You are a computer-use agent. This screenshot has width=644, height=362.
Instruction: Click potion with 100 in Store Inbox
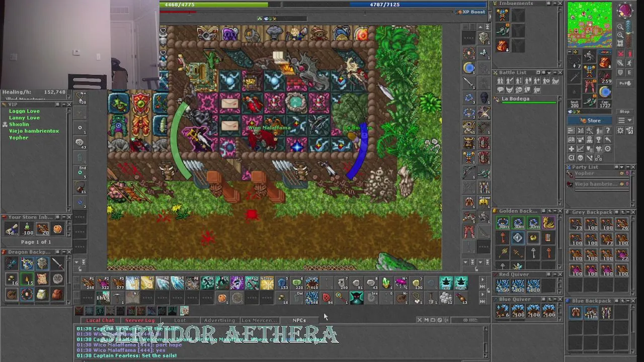tap(27, 229)
